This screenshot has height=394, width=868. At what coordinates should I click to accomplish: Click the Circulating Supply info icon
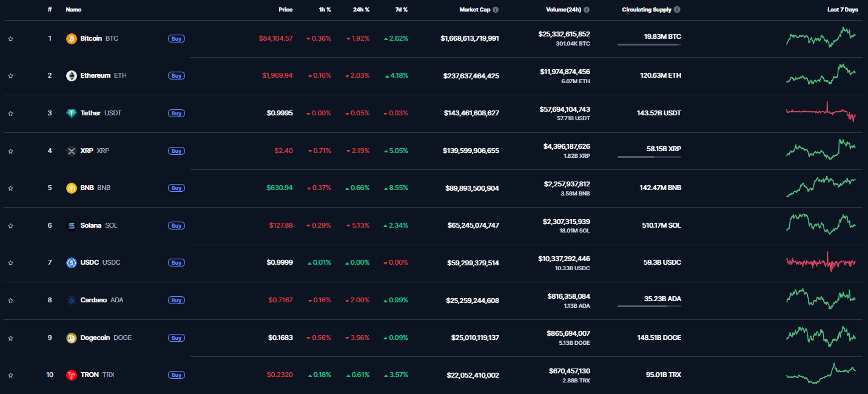pos(677,10)
